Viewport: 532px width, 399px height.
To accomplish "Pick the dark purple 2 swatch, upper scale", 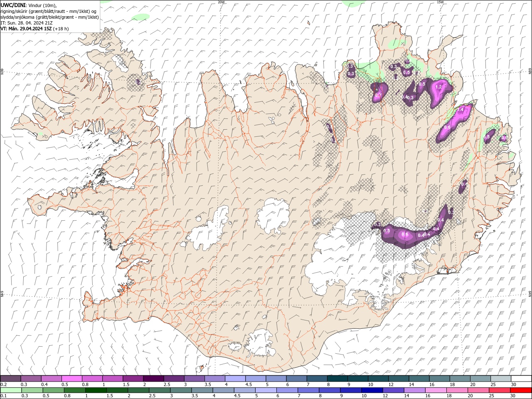I will [153, 378].
